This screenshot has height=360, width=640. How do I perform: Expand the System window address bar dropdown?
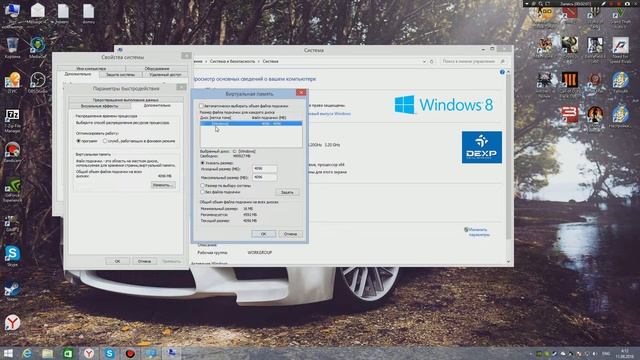click(x=424, y=62)
